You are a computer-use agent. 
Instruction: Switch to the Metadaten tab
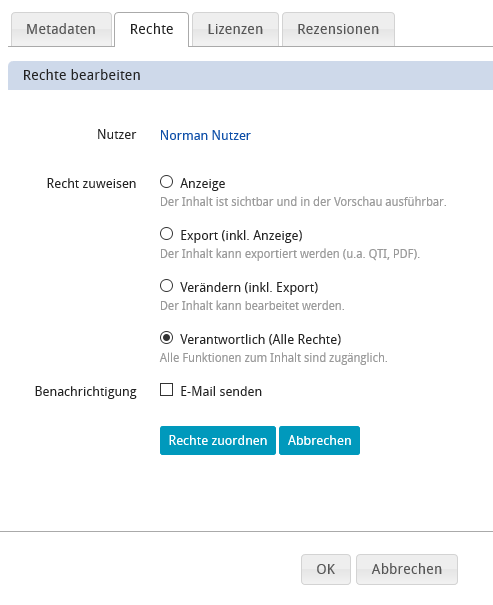pos(61,29)
